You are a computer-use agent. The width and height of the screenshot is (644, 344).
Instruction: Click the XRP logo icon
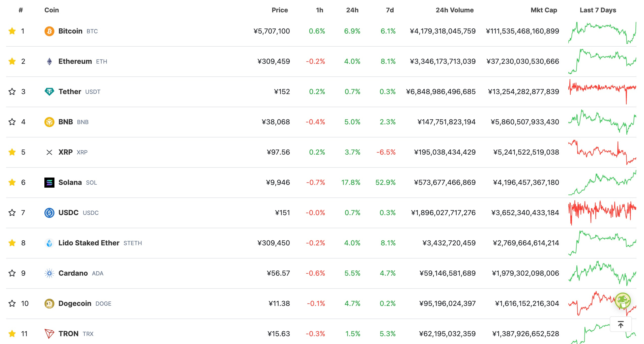point(49,152)
